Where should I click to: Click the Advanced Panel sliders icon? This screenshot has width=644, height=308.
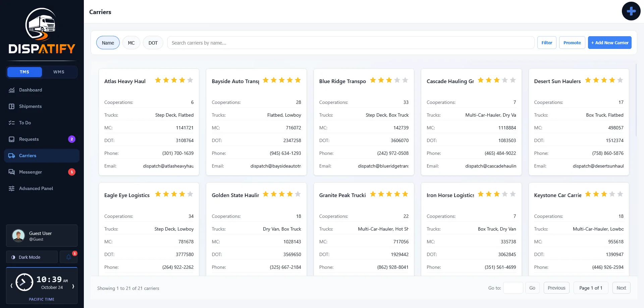[x=12, y=189]
